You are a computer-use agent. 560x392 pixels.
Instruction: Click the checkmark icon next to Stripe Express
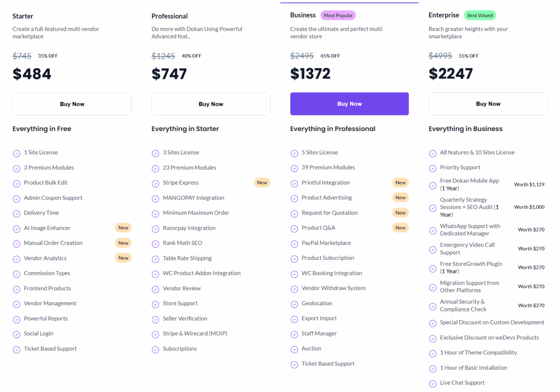pyautogui.click(x=155, y=183)
